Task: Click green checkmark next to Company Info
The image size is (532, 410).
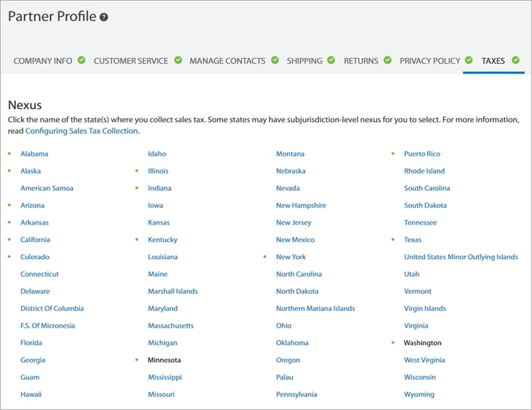Action: coord(81,60)
